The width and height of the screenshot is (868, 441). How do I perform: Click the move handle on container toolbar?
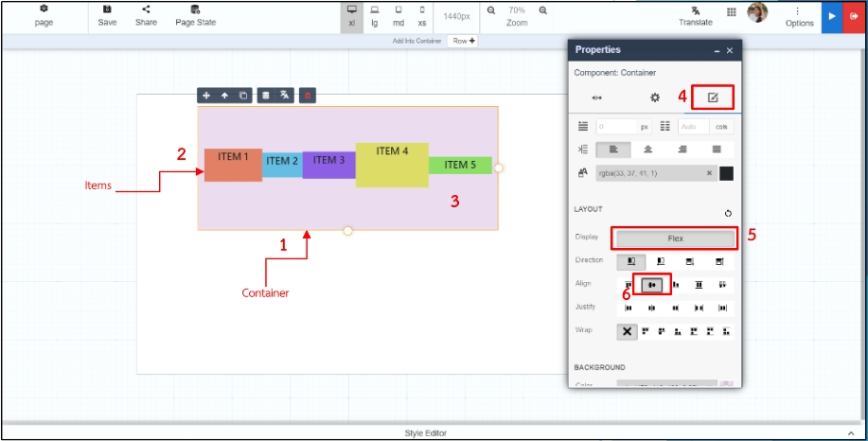206,96
